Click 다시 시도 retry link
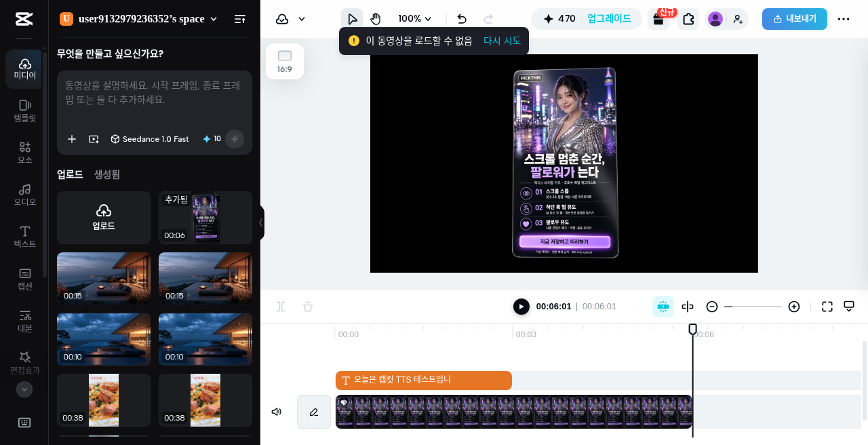Image resolution: width=868 pixels, height=445 pixels. tap(502, 41)
